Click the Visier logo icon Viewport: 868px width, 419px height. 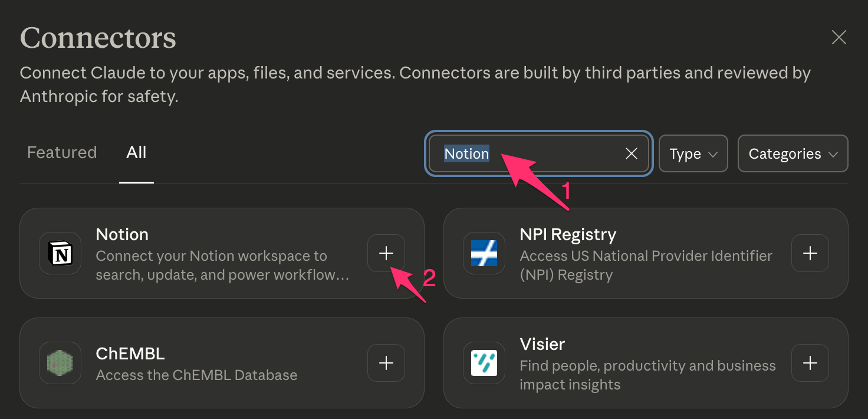click(x=484, y=363)
